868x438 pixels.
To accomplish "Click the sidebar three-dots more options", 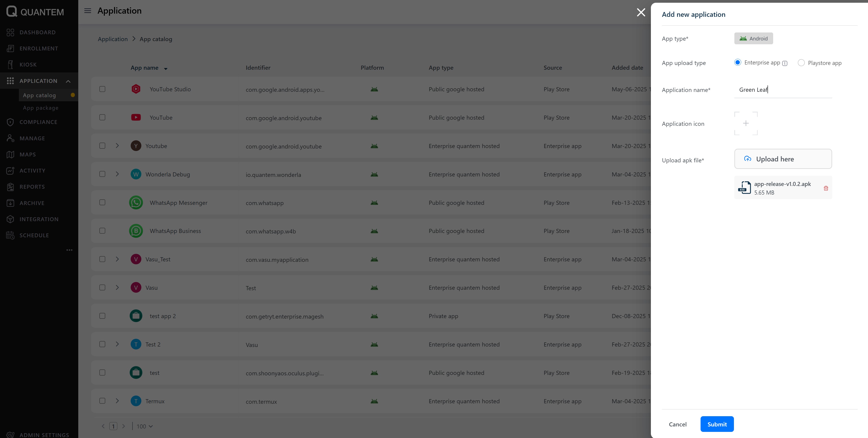I will click(69, 250).
